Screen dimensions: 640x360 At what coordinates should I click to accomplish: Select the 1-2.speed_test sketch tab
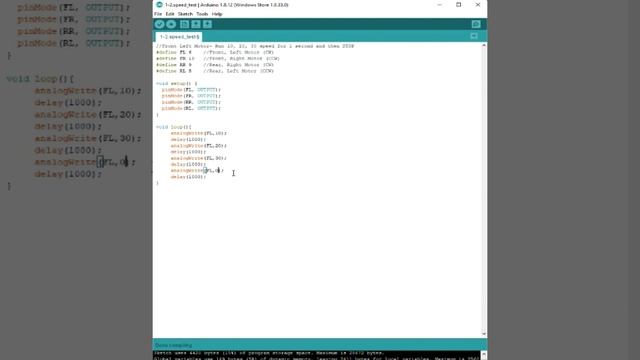(179, 37)
